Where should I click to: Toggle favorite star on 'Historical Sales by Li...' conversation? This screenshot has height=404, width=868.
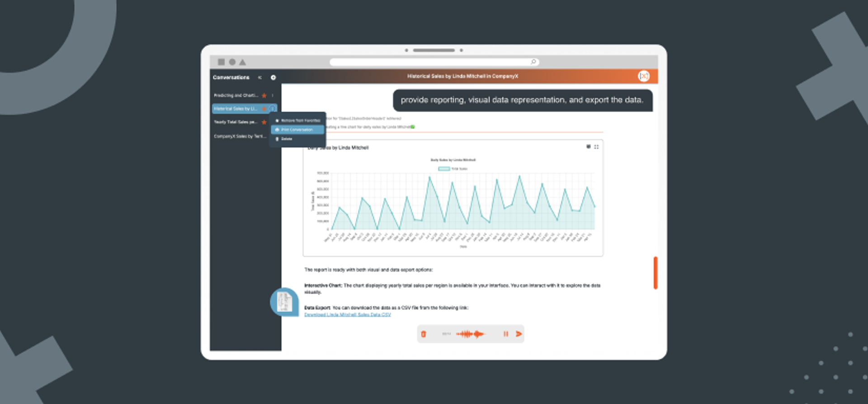pyautogui.click(x=264, y=109)
